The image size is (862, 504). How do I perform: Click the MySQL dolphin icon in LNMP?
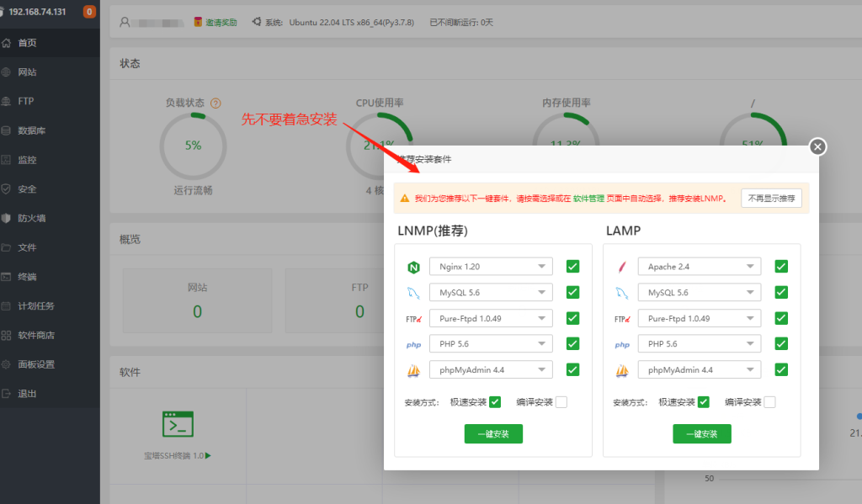coord(413,293)
